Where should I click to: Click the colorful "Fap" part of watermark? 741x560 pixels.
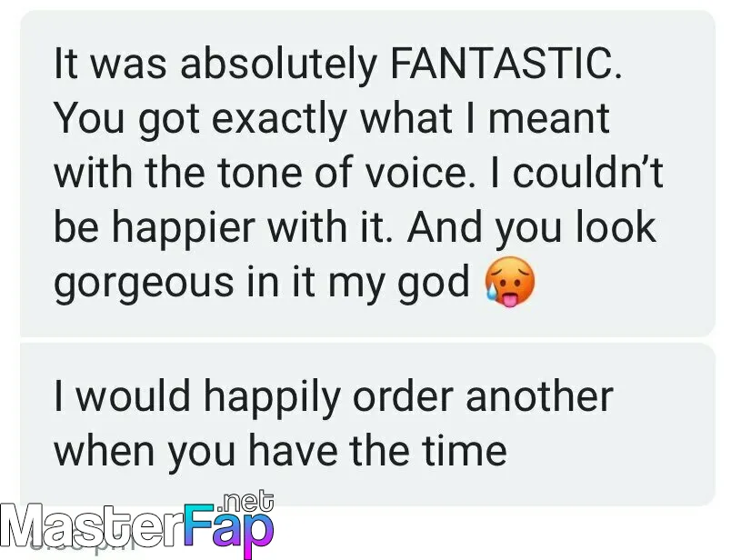click(x=229, y=530)
